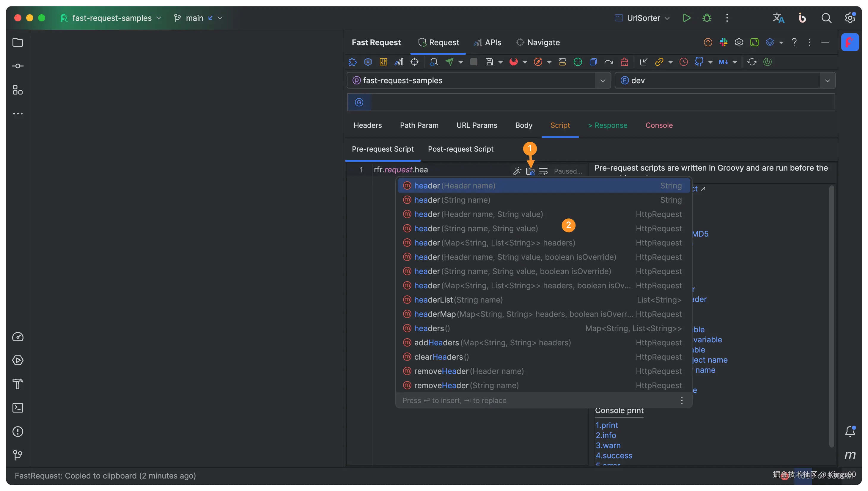Open the Terminal tool window in the left sidebar
Viewport: 868px width, 491px height.
tap(18, 408)
